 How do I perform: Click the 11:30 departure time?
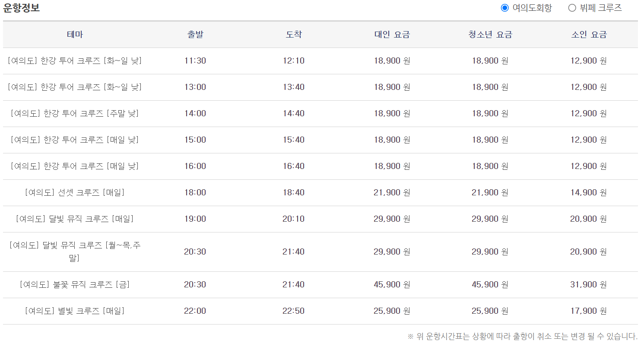[195, 60]
